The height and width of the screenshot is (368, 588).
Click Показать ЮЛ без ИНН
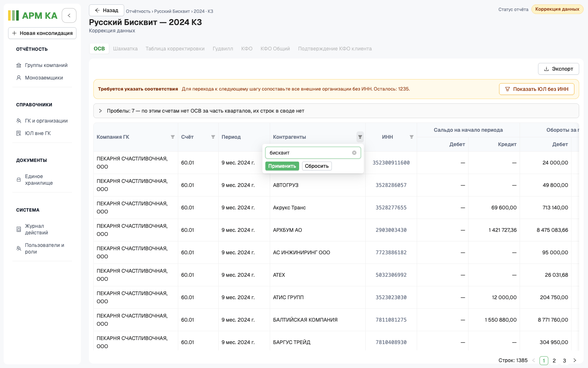[x=537, y=89]
